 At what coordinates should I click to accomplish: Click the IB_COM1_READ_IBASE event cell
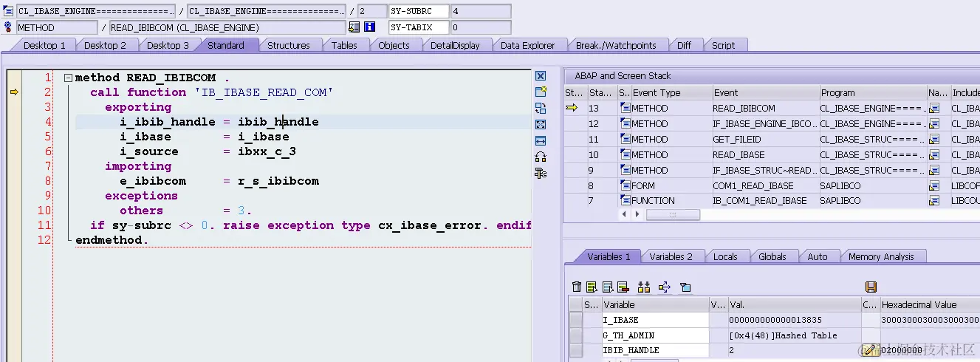(x=765, y=200)
